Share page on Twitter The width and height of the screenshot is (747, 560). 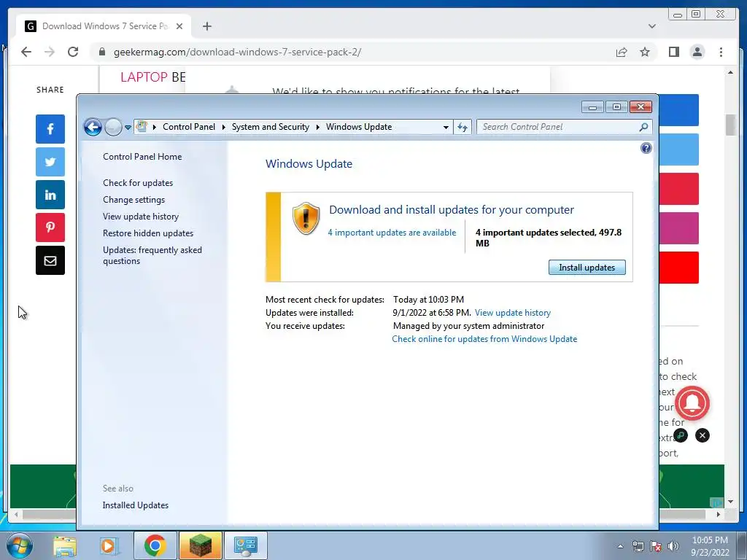pos(50,162)
